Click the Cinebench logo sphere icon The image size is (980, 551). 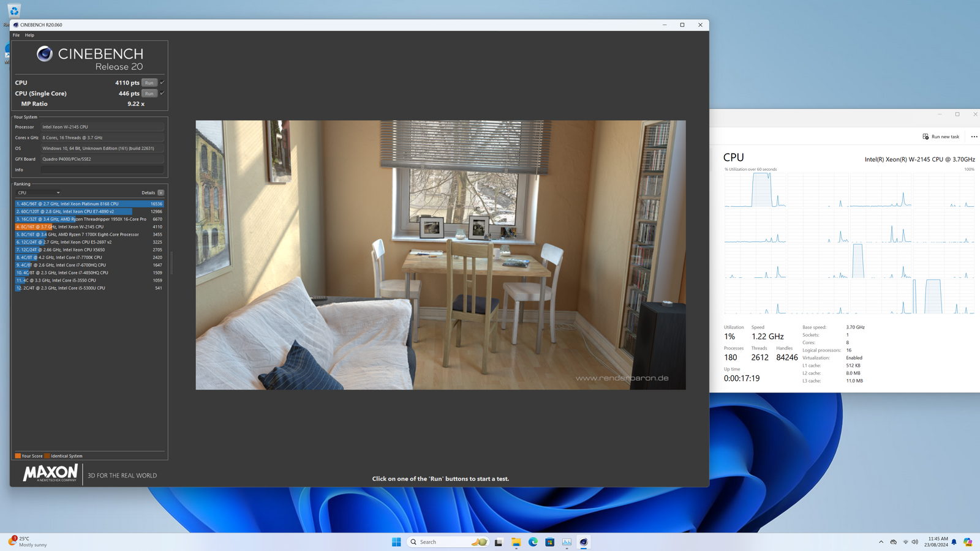(x=44, y=54)
